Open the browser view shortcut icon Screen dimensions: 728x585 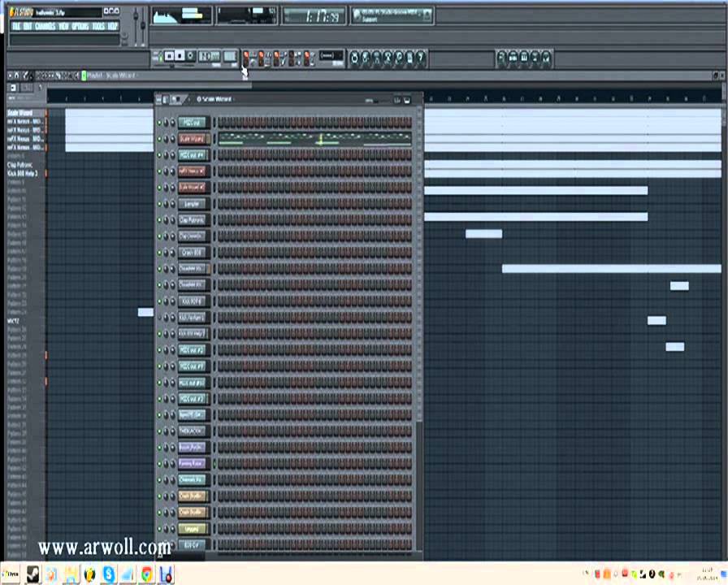535,58
